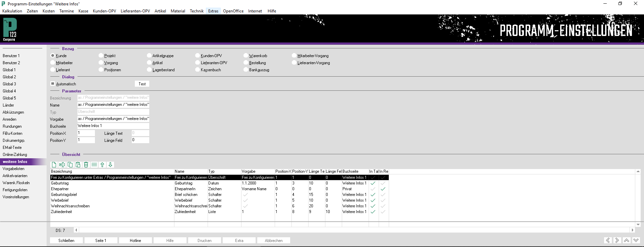Image resolution: width=644 pixels, height=247 pixels.
Task: Click the Seite 1 button
Action: (101, 241)
